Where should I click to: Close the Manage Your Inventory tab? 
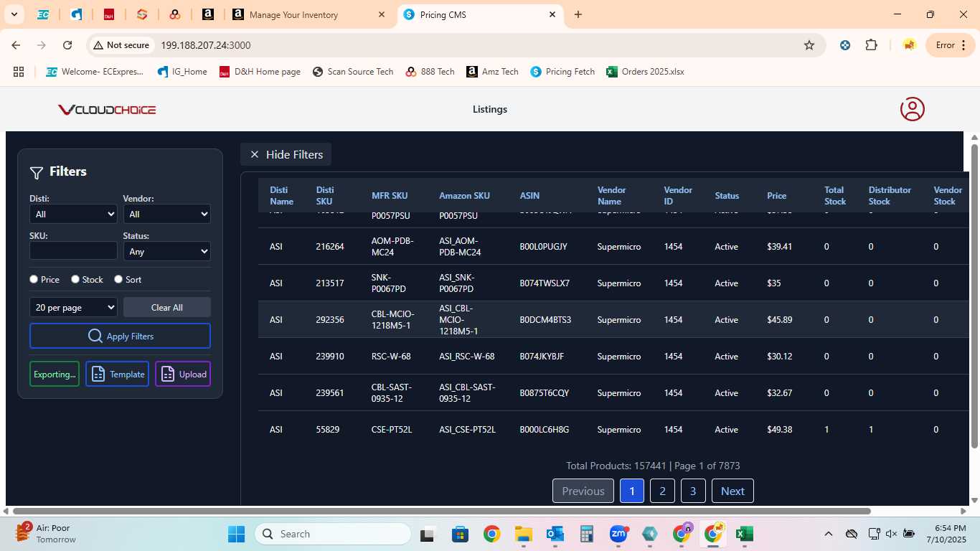(382, 14)
